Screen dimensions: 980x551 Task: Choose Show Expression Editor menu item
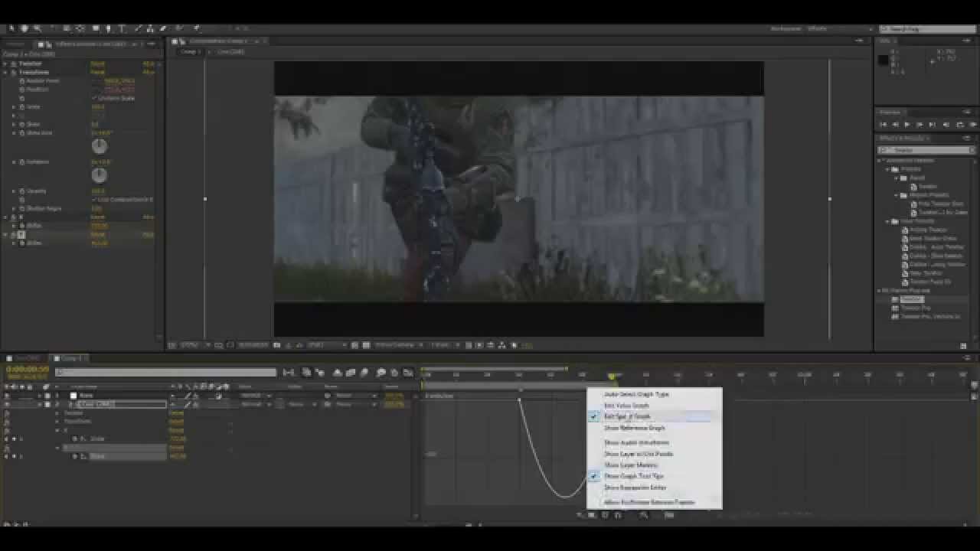[x=635, y=487]
